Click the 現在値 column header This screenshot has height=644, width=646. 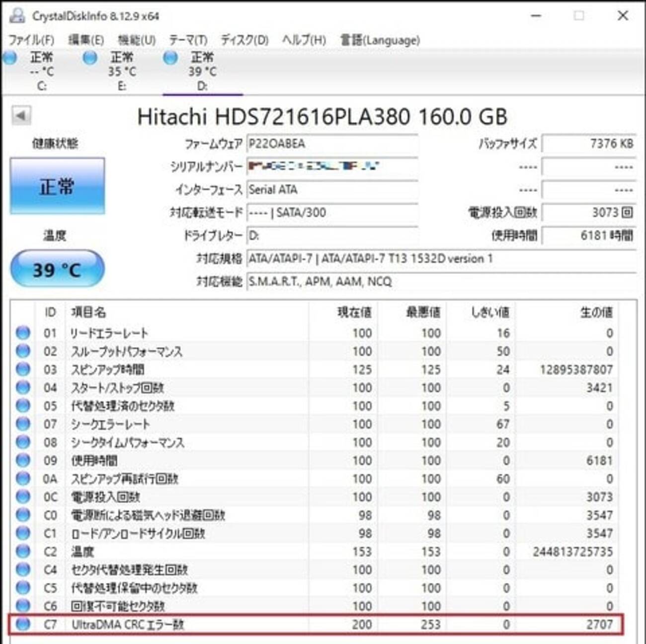(x=354, y=312)
